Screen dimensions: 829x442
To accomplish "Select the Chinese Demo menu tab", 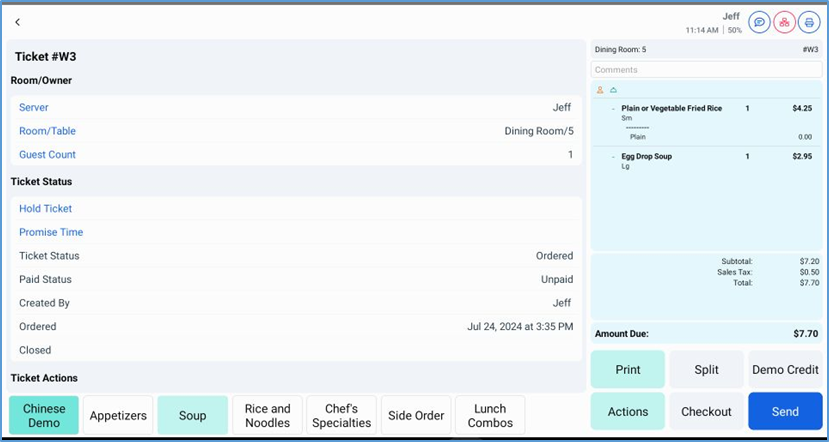I will pyautogui.click(x=44, y=415).
